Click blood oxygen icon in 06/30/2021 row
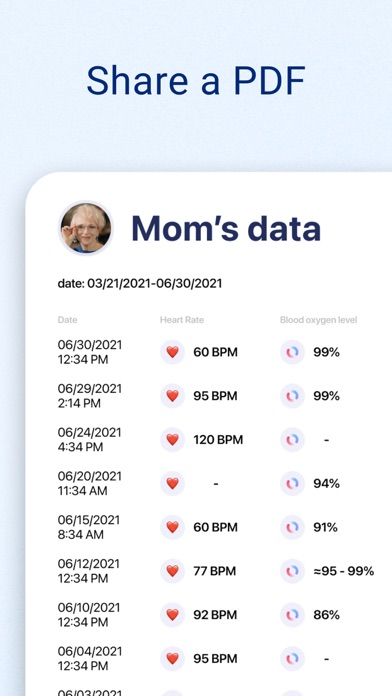 click(x=292, y=352)
